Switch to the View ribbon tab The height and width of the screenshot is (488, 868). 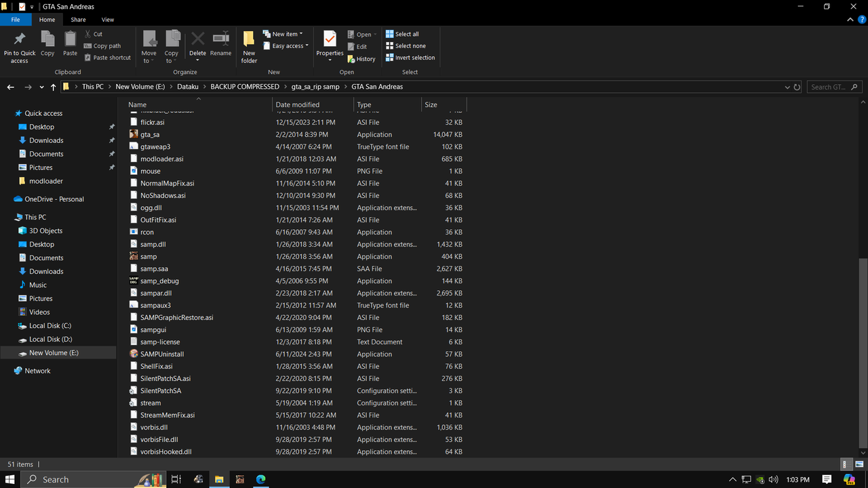pos(107,20)
